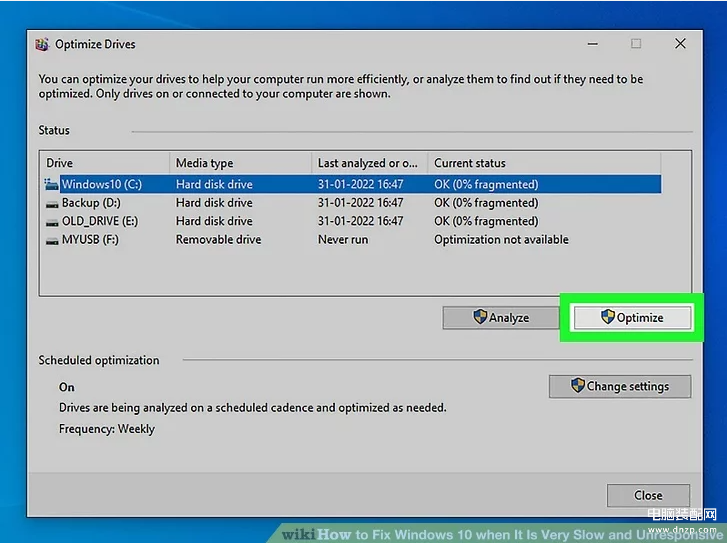Click the Windows10 (C:) drive icon

click(51, 184)
